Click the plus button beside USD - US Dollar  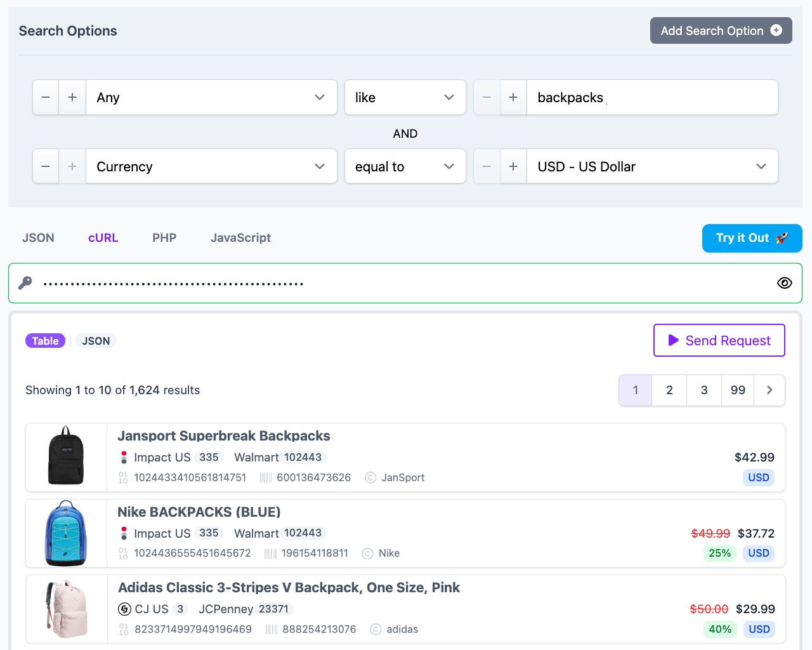pyautogui.click(x=513, y=166)
